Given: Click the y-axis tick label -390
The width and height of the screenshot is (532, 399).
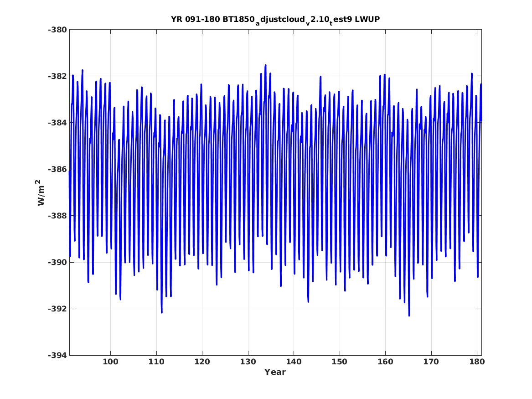Looking at the screenshot, I should pyautogui.click(x=57, y=262).
